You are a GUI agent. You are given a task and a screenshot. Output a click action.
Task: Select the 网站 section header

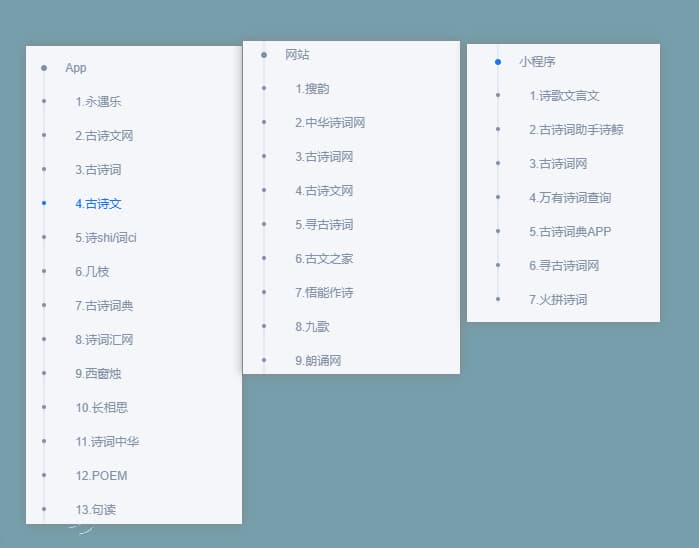click(x=297, y=55)
